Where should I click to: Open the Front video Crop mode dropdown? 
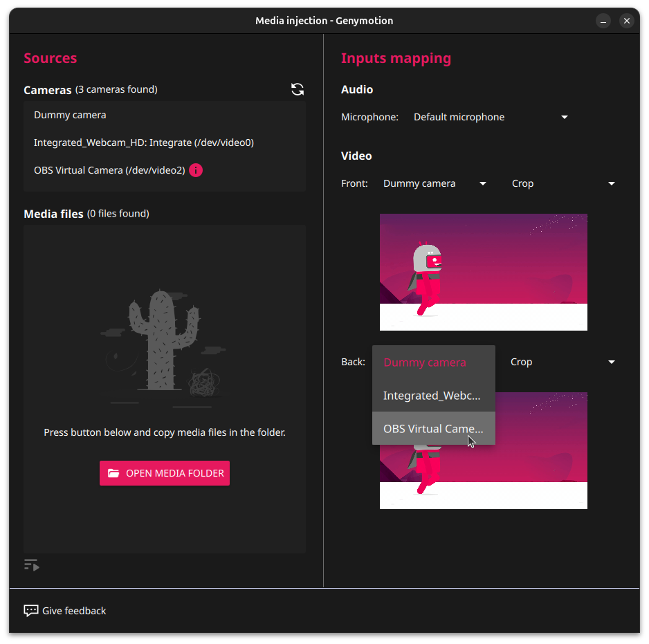point(563,183)
